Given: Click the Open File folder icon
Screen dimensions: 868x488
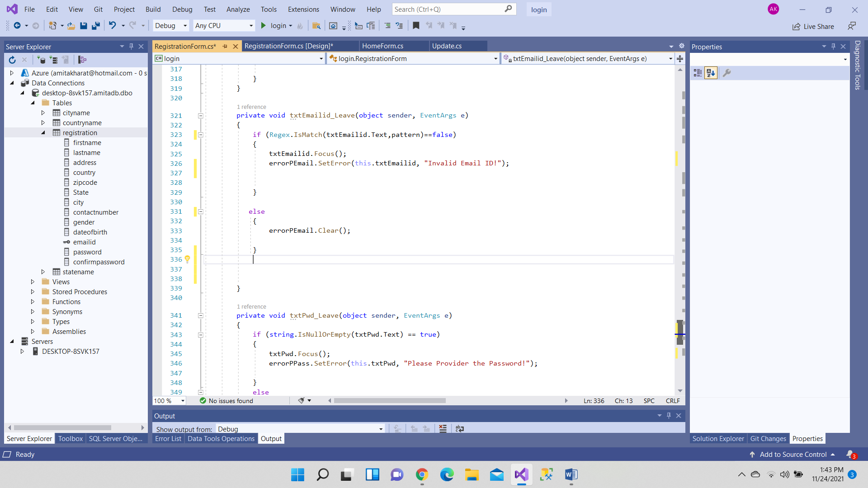Looking at the screenshot, I should click(x=71, y=26).
